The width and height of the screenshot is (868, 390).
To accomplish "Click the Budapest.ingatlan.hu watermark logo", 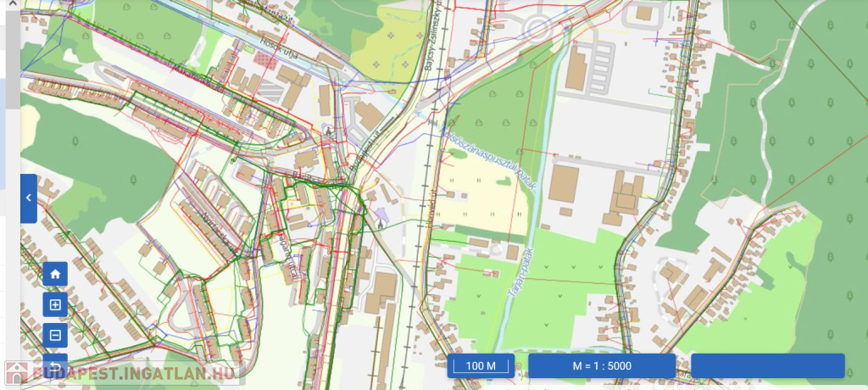I will click(124, 373).
